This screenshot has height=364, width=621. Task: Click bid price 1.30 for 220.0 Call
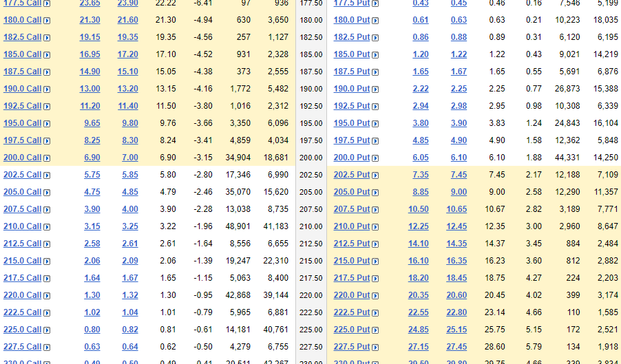[x=92, y=295]
